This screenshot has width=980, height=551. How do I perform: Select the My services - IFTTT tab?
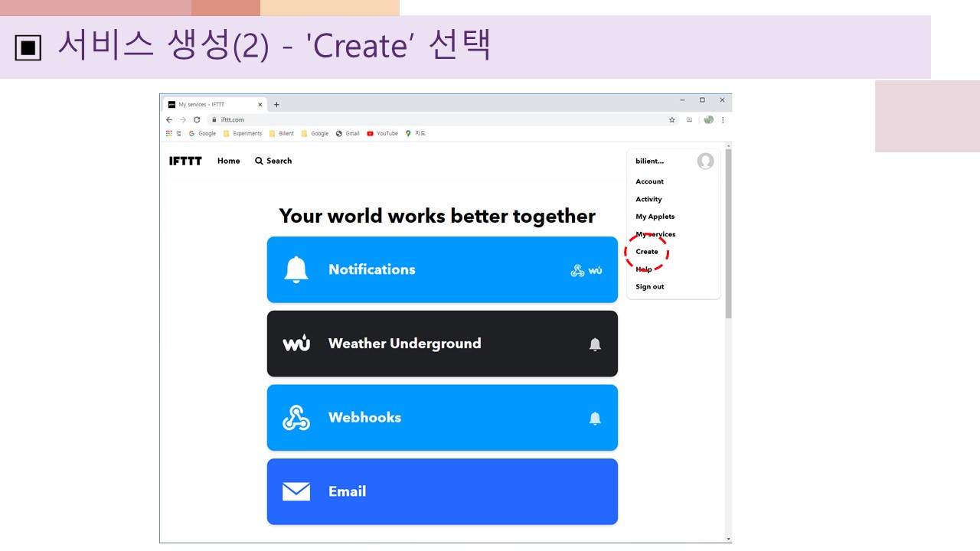(216, 105)
